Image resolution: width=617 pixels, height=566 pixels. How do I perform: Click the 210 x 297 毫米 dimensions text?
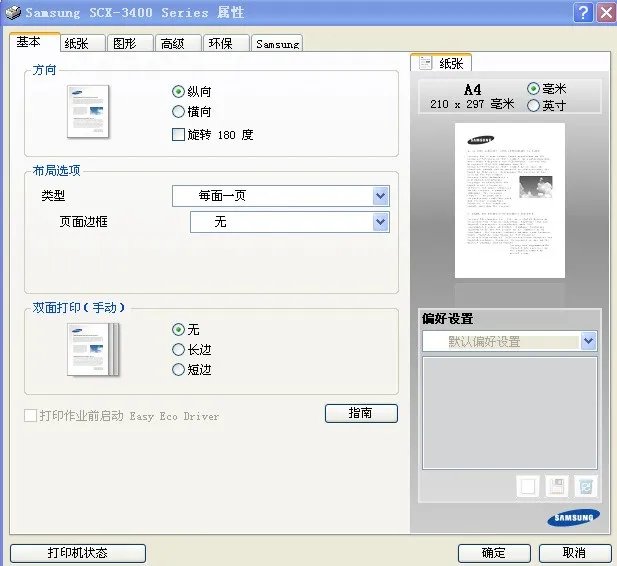(x=472, y=104)
